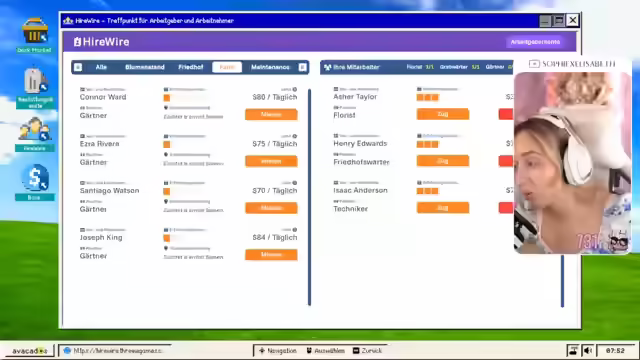Click the info icon above Connor Ward's $80 wage

click(295, 89)
